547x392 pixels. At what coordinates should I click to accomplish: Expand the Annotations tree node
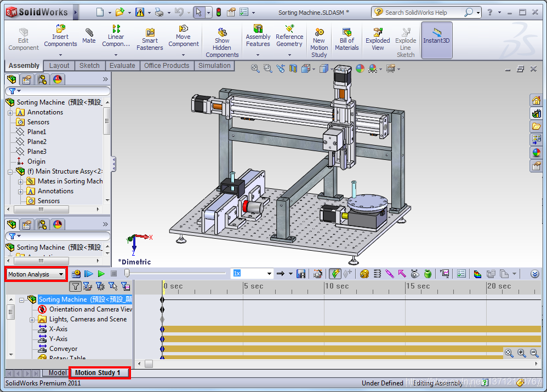10,113
